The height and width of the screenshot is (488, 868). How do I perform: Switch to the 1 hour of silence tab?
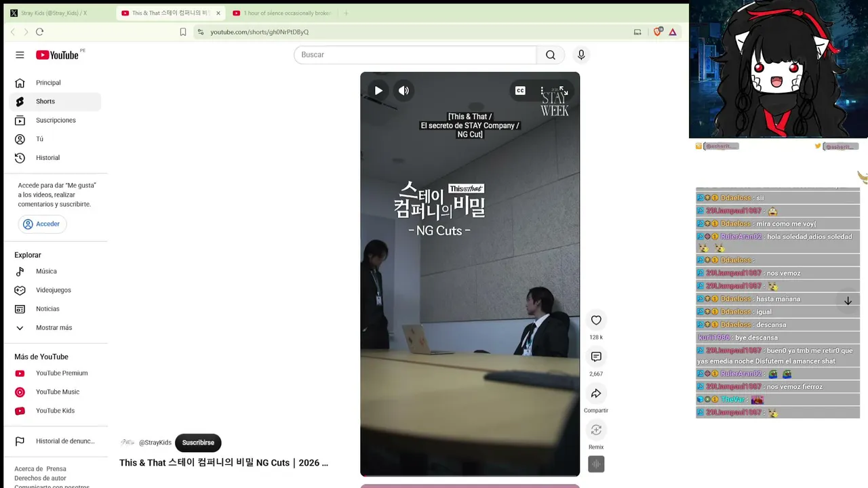click(281, 13)
